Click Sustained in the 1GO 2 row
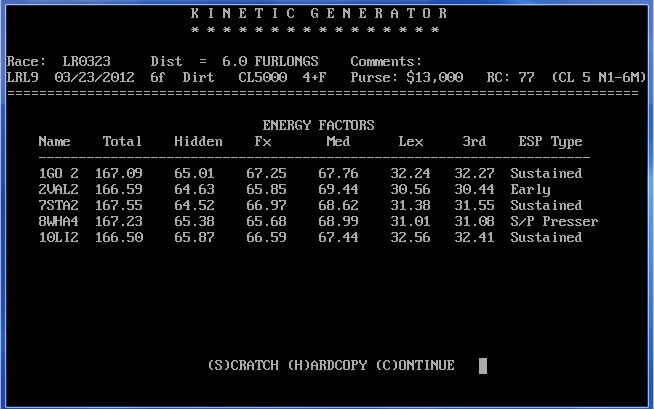Viewport: 654px width, 409px height. [546, 173]
